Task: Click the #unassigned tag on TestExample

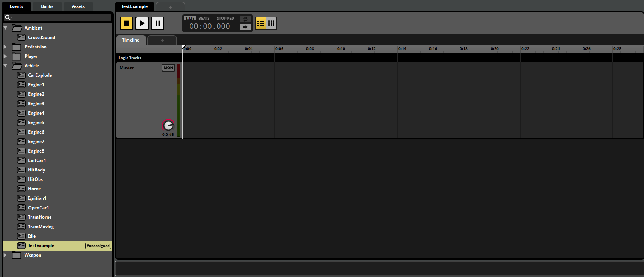Action: pyautogui.click(x=98, y=246)
